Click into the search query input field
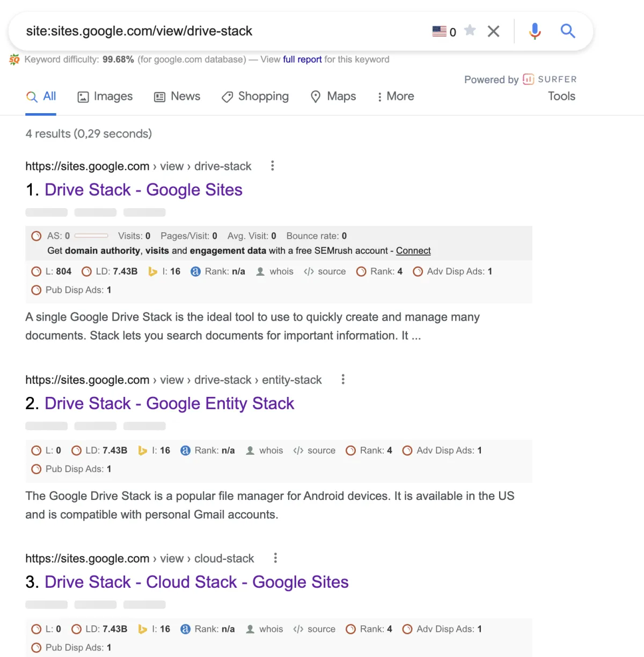This screenshot has height=657, width=644. [215, 31]
